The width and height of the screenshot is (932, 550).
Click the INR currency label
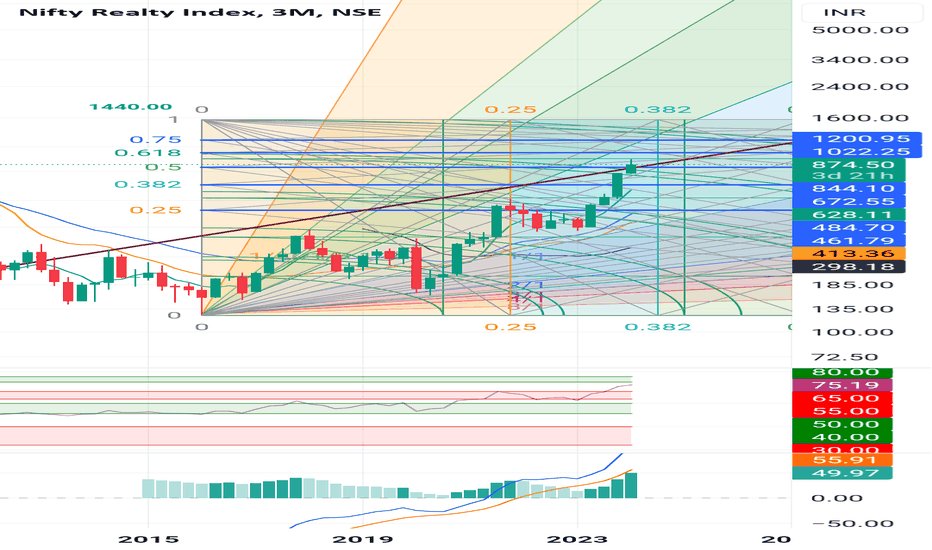(845, 12)
